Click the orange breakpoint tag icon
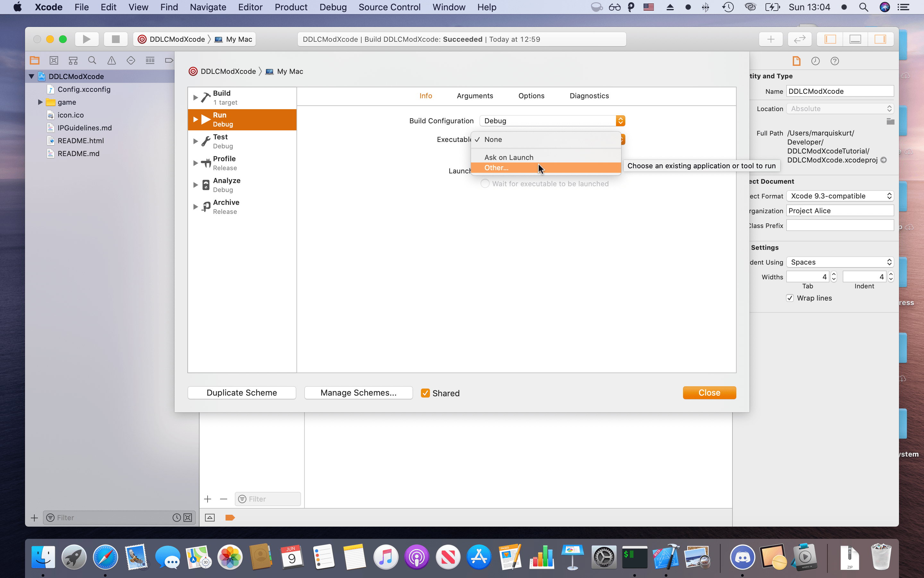The height and width of the screenshot is (578, 924). click(230, 518)
